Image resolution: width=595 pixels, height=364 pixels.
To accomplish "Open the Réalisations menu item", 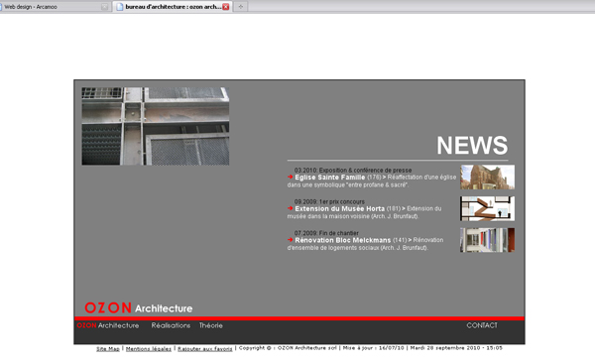I will click(171, 325).
